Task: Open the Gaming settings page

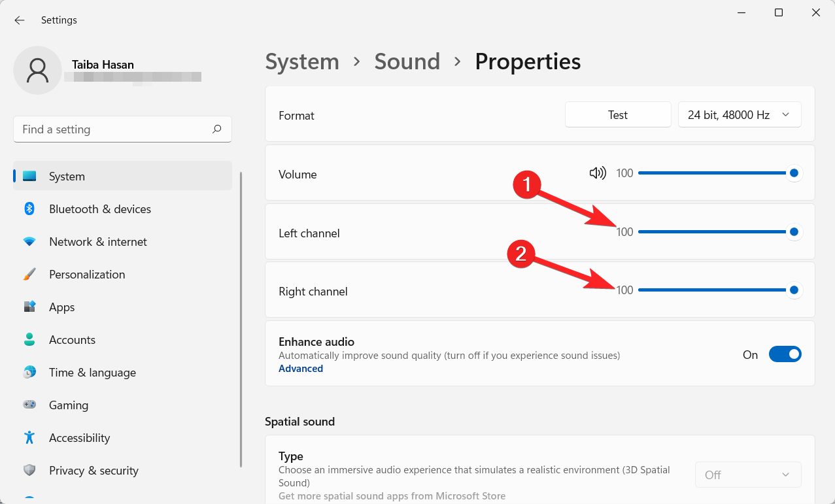Action: point(122,405)
